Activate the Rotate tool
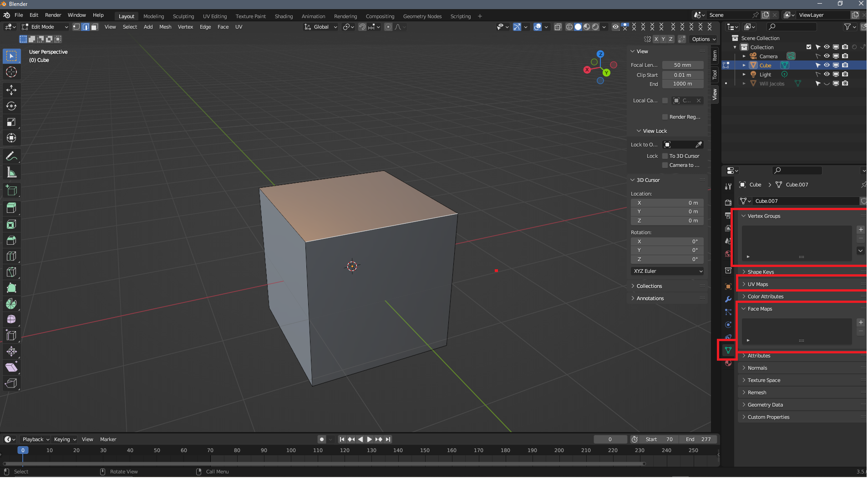The image size is (868, 478). (x=11, y=106)
